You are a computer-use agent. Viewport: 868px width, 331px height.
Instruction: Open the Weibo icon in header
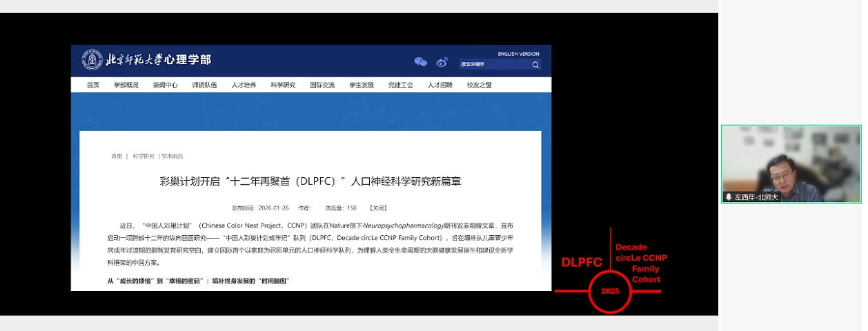[442, 62]
